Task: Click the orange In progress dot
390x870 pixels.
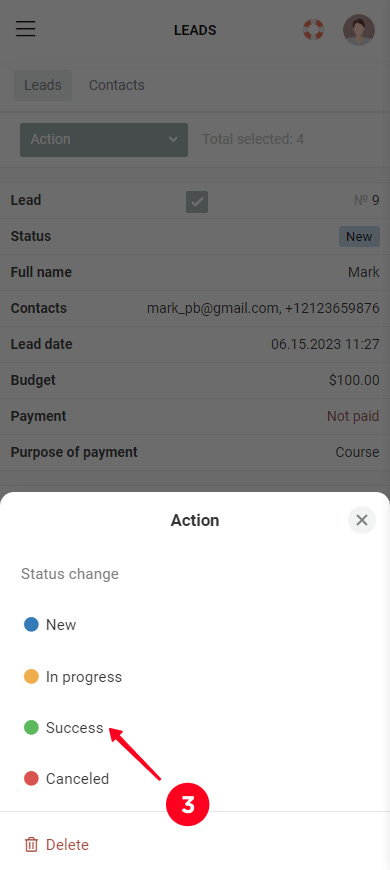Action: click(31, 677)
